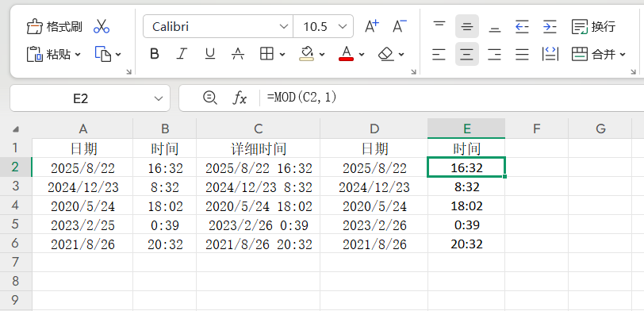644x311 pixels.
Task: Select the column C header
Action: 258,129
